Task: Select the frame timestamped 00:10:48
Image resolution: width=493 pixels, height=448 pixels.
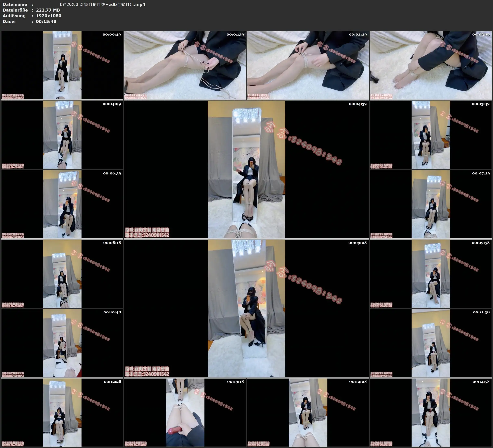Action: click(x=62, y=343)
